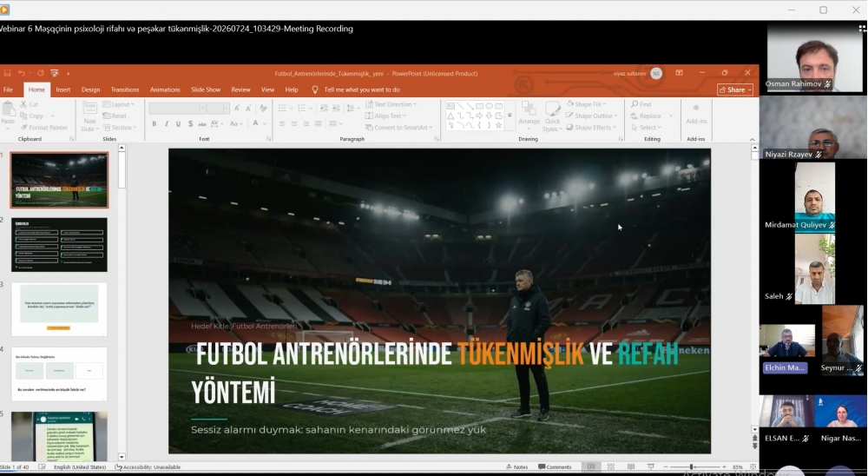This screenshot has height=476, width=868.
Task: Toggle the Comments pane in status bar
Action: (555, 467)
